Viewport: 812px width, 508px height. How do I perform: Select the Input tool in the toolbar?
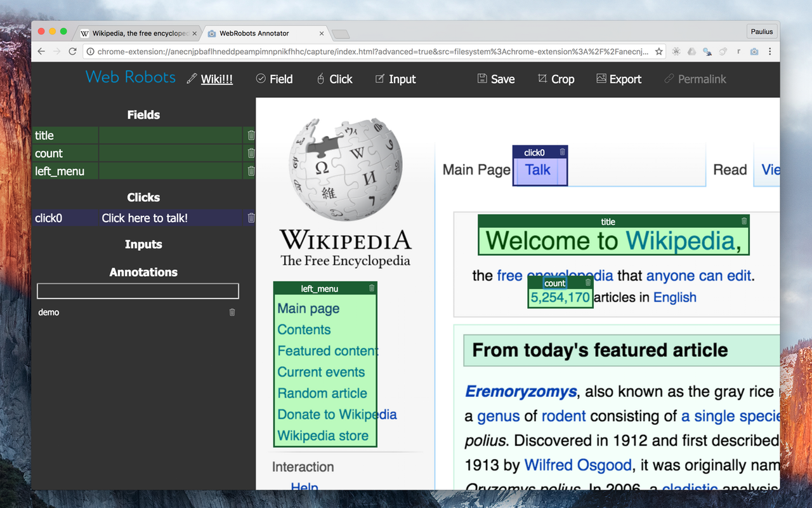(x=395, y=79)
